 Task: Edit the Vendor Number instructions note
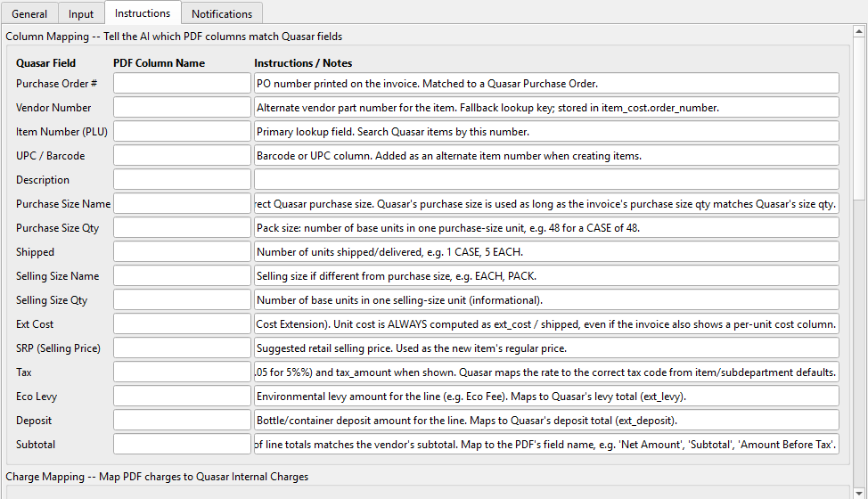[x=546, y=107]
